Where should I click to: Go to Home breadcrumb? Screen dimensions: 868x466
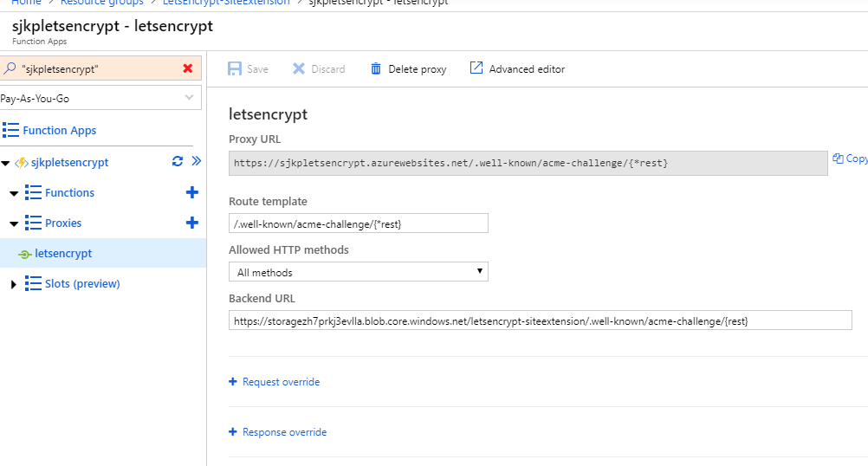(x=26, y=3)
